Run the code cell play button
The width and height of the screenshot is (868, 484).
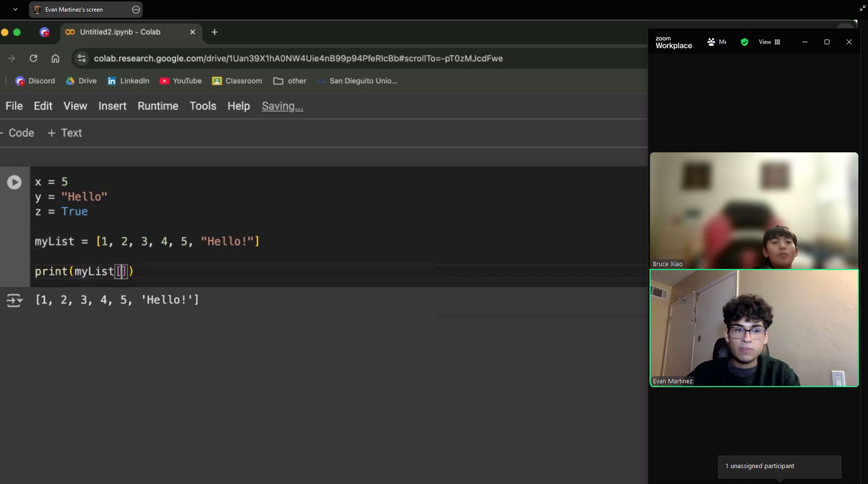[14, 182]
